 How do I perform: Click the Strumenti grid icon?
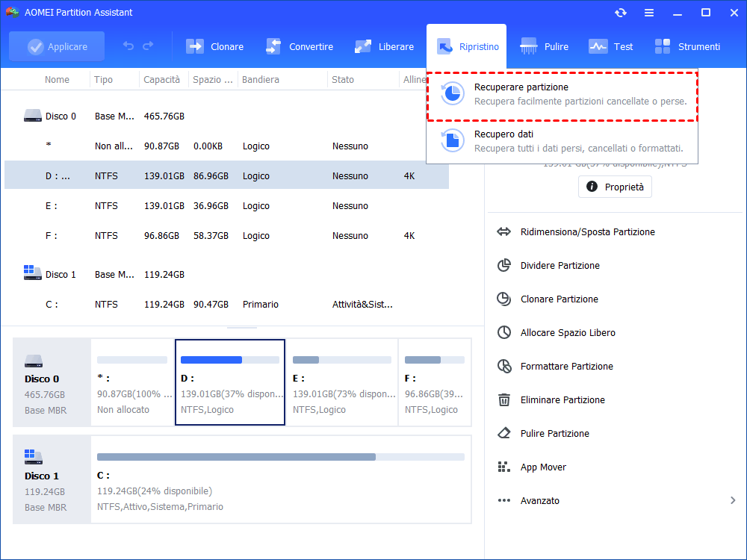662,46
